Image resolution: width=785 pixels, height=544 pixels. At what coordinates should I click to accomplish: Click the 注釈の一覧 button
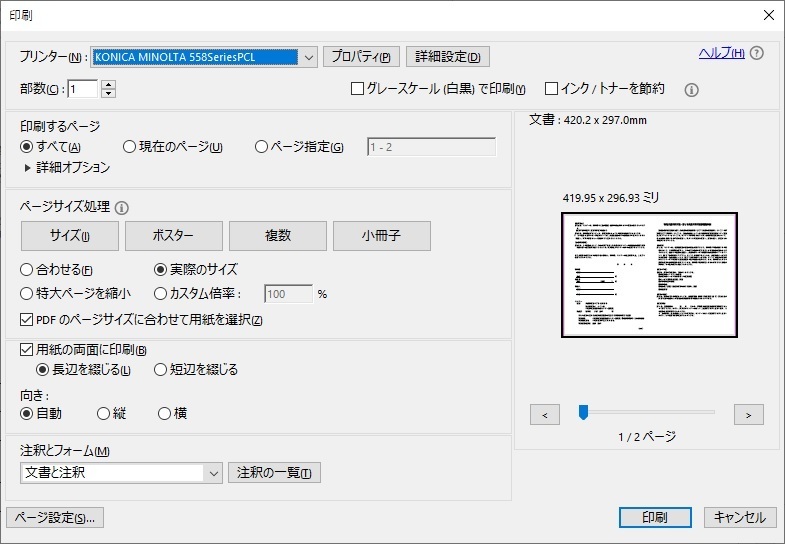(x=274, y=472)
